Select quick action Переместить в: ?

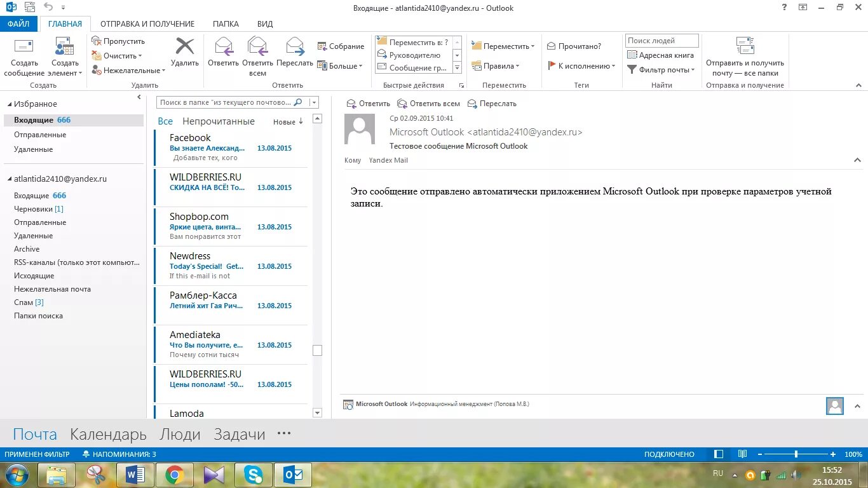(x=413, y=42)
